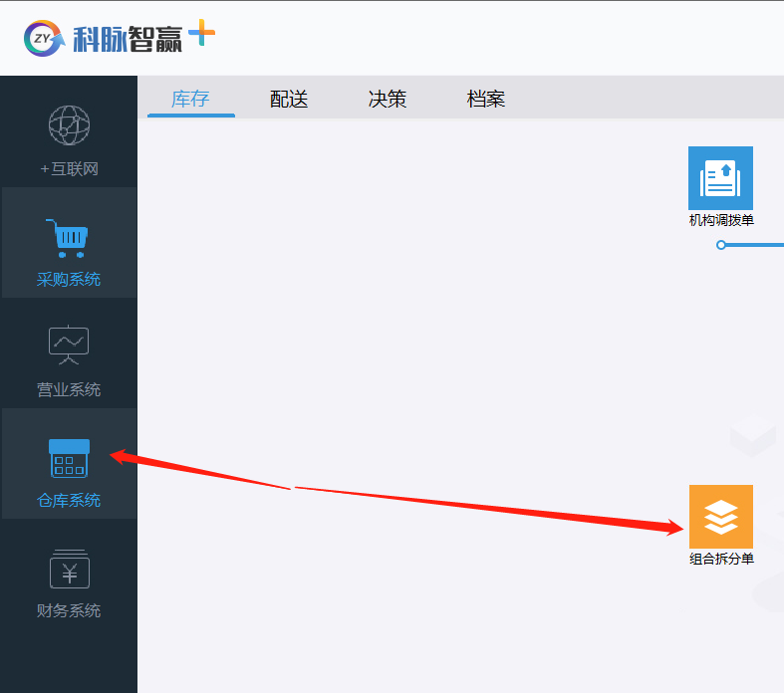Click the 机构调拨单 text label
The width and height of the screenshot is (784, 693).
click(x=721, y=220)
